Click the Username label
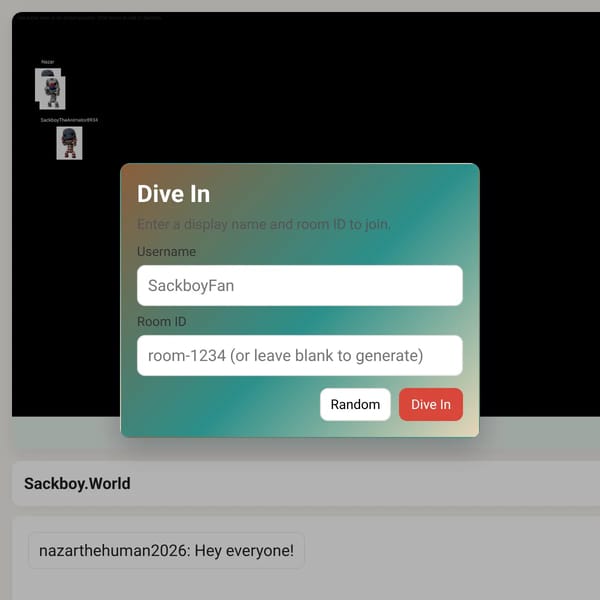This screenshot has width=600, height=600. (166, 251)
